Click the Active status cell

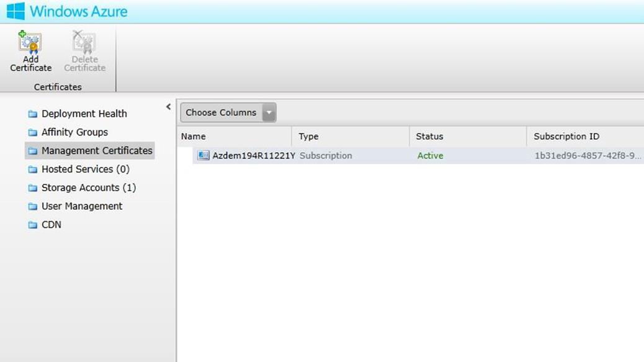click(430, 156)
